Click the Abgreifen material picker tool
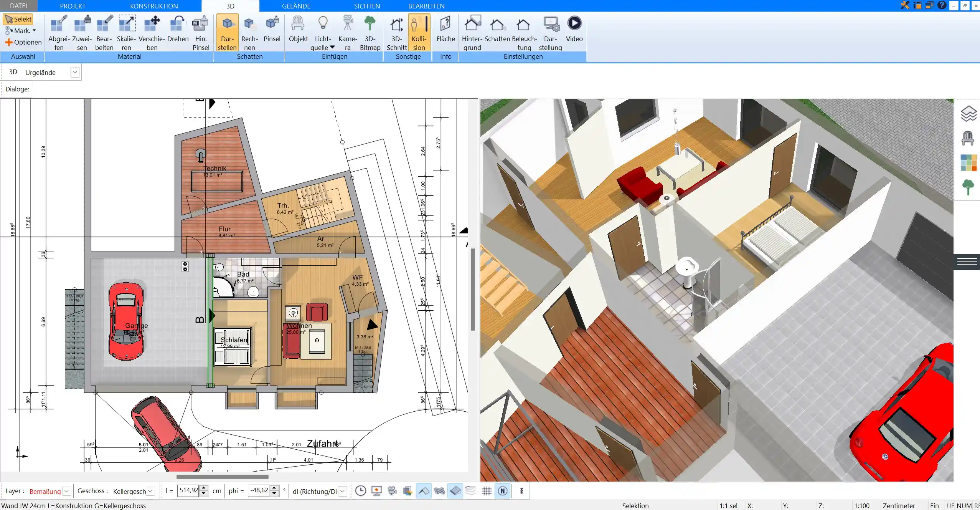The height and width of the screenshot is (510, 980). (x=59, y=33)
